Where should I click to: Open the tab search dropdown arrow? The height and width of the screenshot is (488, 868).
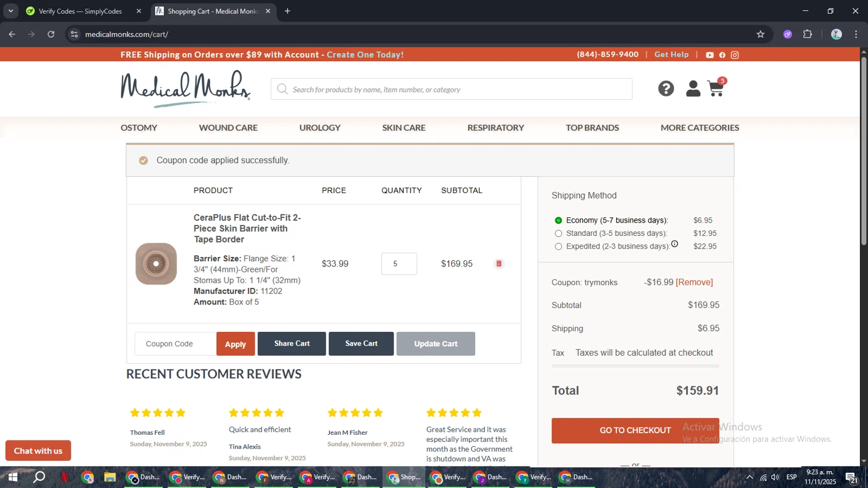pyautogui.click(x=10, y=11)
